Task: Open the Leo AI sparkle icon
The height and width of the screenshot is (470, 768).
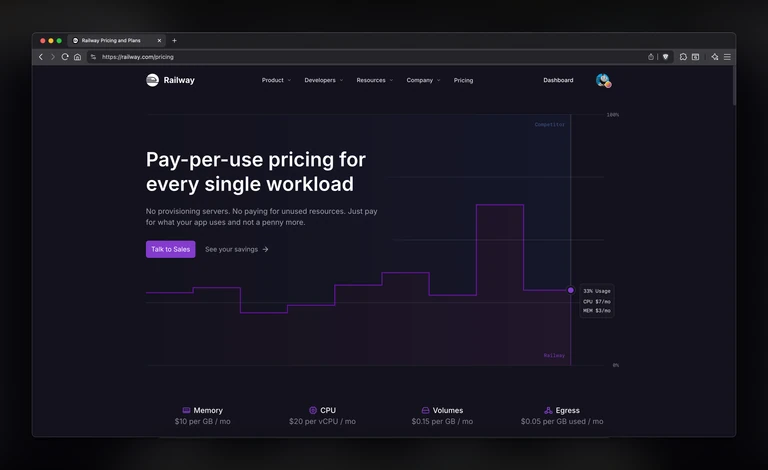Action: [715, 57]
